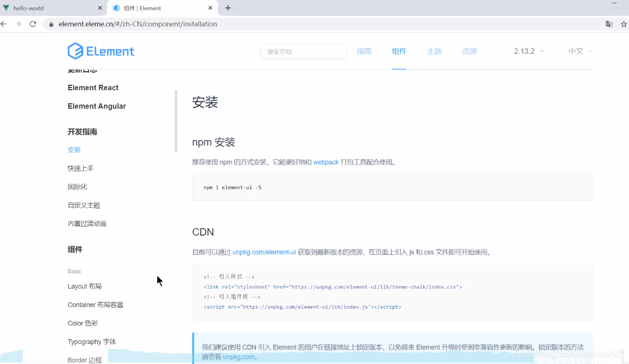Open Typography 字体 component page

point(92,341)
